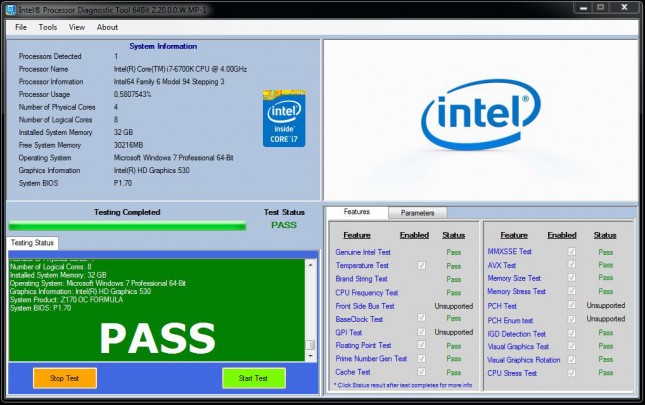Image resolution: width=645 pixels, height=405 pixels.
Task: Toggle the Visual Graphics Rotation checkbox
Action: 572,359
